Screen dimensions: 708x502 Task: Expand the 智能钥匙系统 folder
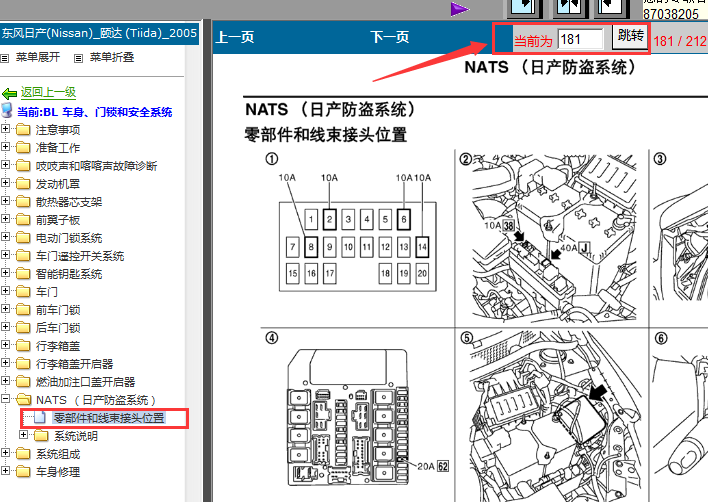click(5, 273)
